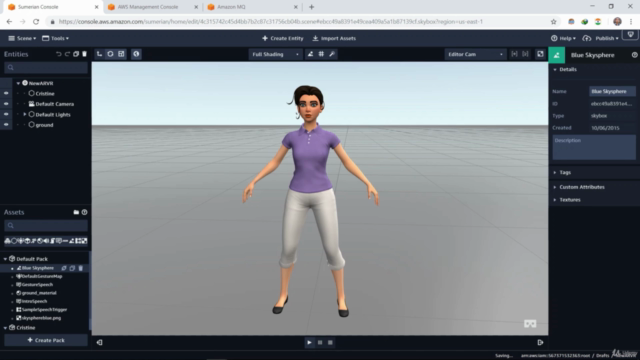Screen dimensions: 640x360
Task: Bookmark this page with the star icon
Action: pyautogui.click(x=553, y=22)
